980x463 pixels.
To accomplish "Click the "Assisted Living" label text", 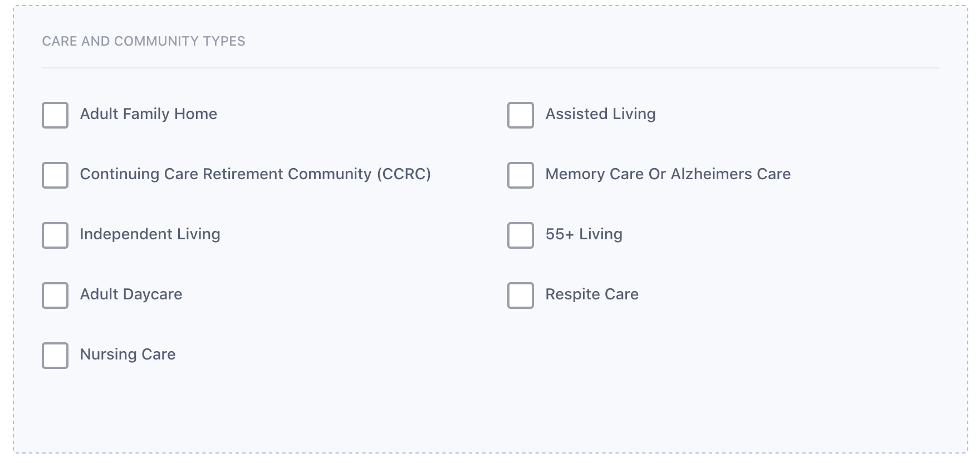I will coord(600,114).
